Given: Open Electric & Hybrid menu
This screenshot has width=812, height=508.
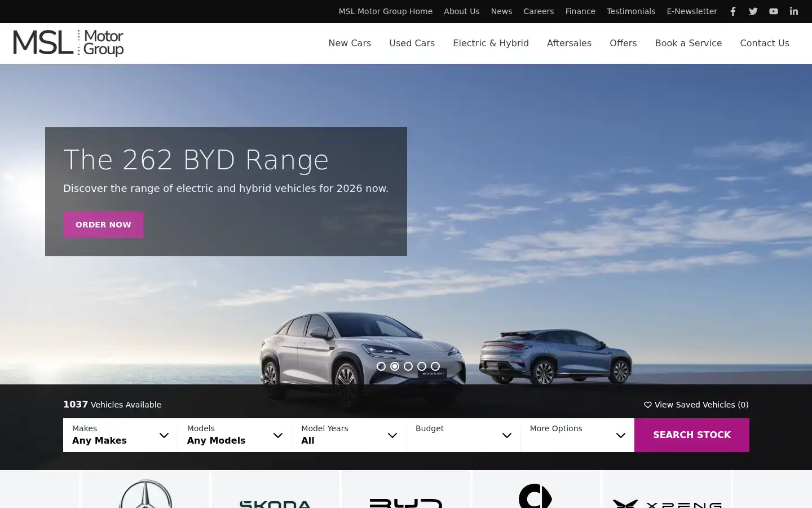Looking at the screenshot, I should tap(491, 43).
